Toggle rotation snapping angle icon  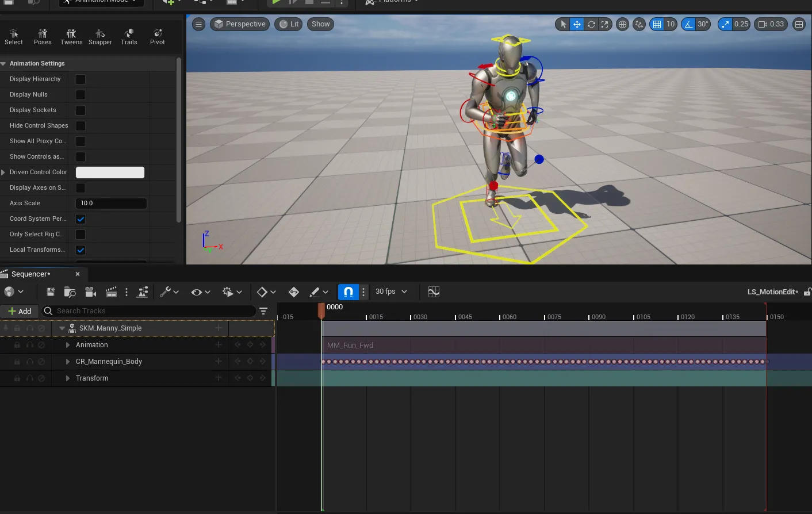tap(688, 24)
